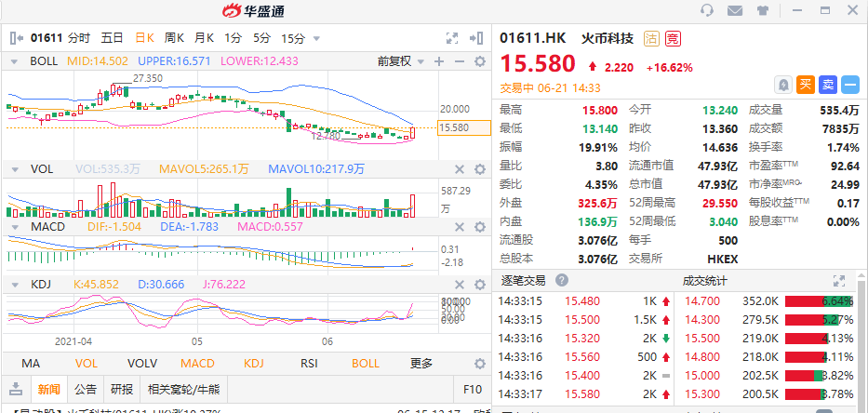
Task: Collapse the VOL panel triangle
Action: (x=14, y=169)
